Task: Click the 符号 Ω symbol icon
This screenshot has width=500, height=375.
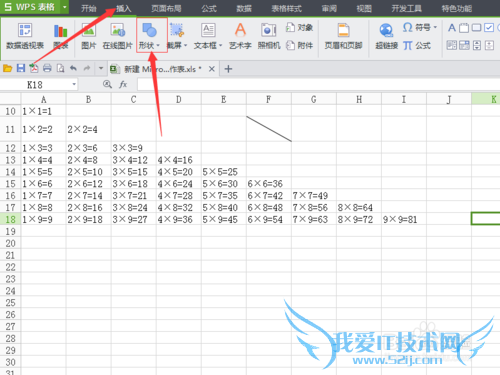Action: pyautogui.click(x=407, y=27)
